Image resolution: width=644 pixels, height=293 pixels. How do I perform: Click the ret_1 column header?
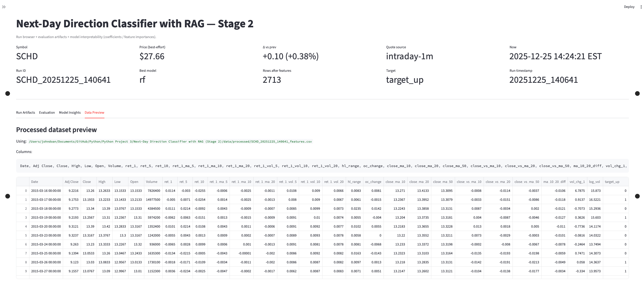point(168,182)
